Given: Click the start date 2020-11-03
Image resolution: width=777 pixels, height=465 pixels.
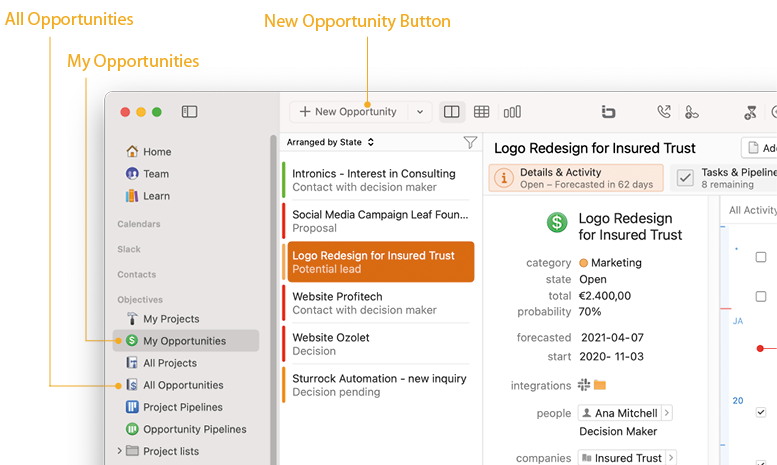Looking at the screenshot, I should [x=611, y=356].
